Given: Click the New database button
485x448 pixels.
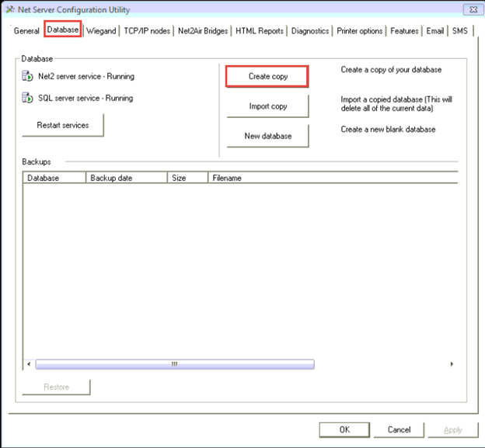Looking at the screenshot, I should 268,136.
